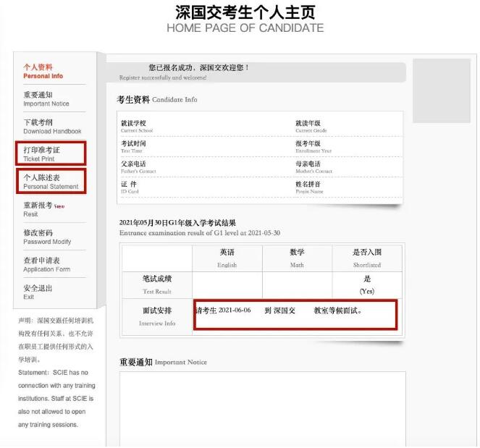Screen dimensions: 480x448
Task: Select the Mother's Contact field label
Action: 313,166
